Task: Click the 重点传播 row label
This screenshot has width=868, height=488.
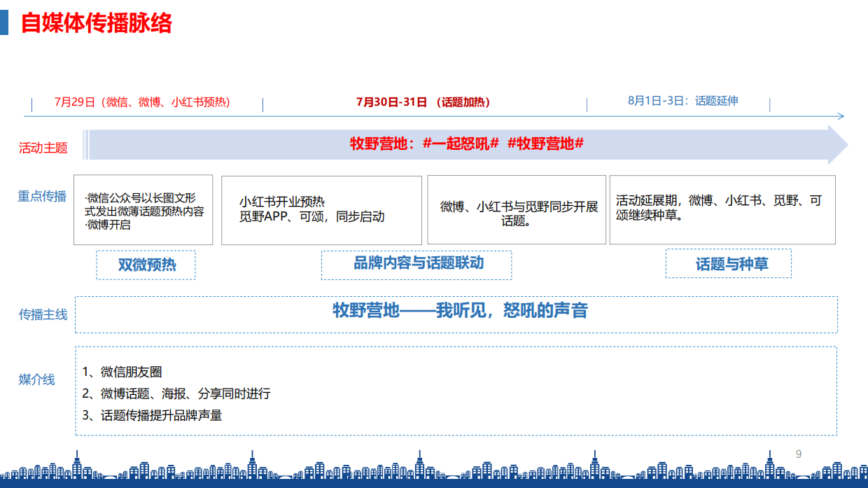Action: [x=42, y=196]
